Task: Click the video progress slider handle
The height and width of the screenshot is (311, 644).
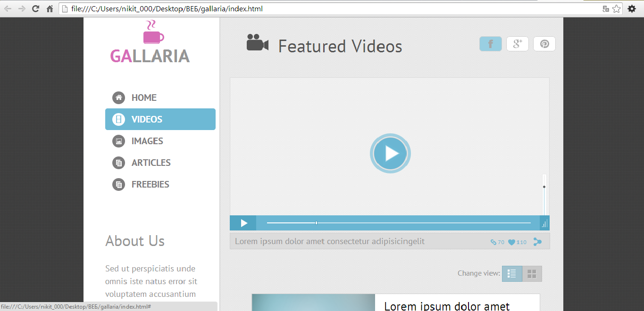Action: (316, 223)
